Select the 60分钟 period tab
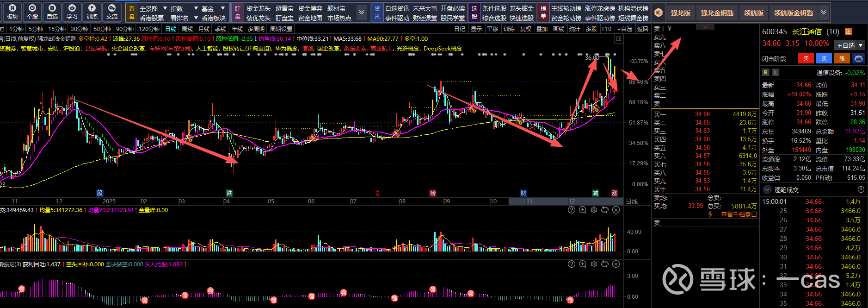Screen dimensions: 868x308 [102, 29]
